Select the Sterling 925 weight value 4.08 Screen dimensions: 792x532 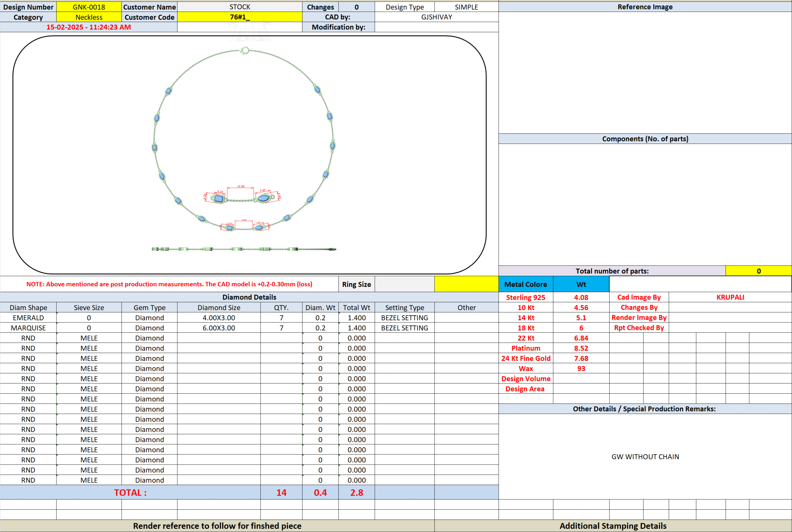click(x=581, y=297)
